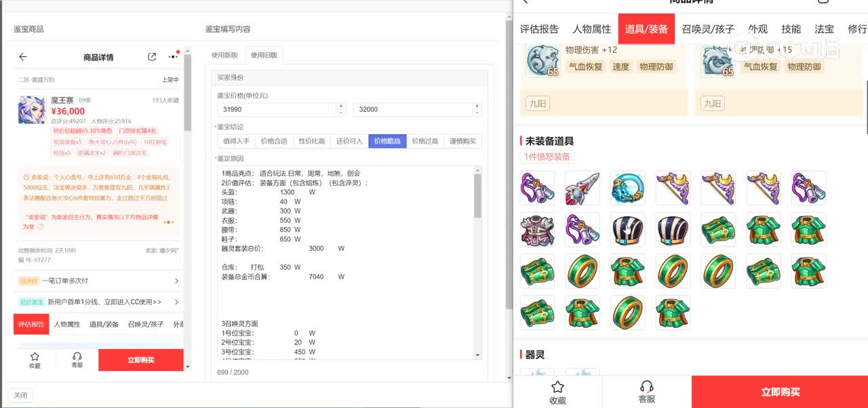The image size is (868, 408).
Task: Expand the 一笔订单多次付 row chevron
Action: (x=177, y=281)
